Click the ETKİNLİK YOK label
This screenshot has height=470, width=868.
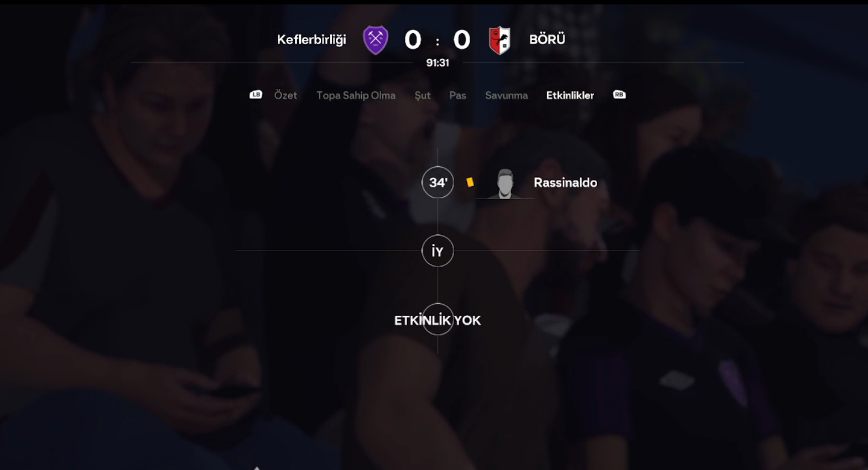[437, 320]
